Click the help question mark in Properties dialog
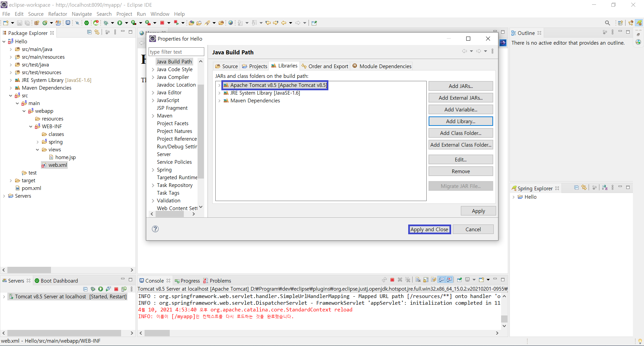 click(x=155, y=229)
